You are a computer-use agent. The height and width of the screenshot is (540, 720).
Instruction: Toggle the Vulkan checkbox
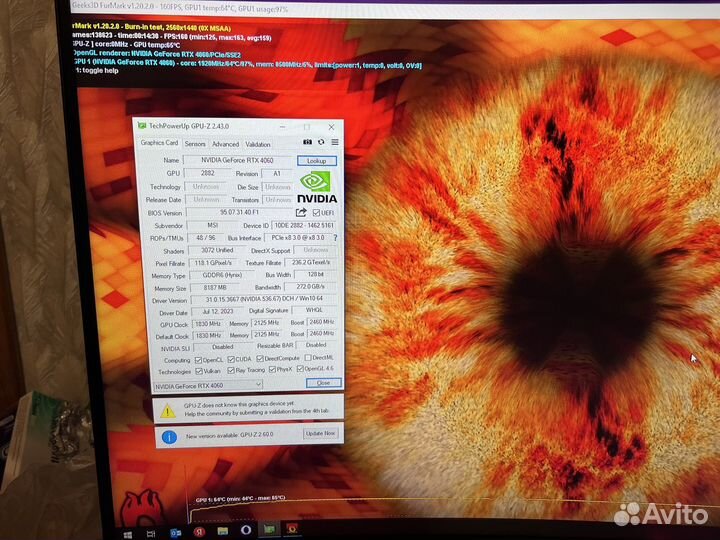(x=199, y=371)
